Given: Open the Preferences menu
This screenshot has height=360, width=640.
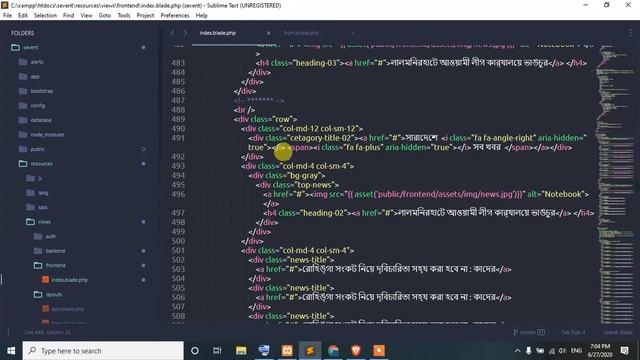Looking at the screenshot, I should [175, 16].
